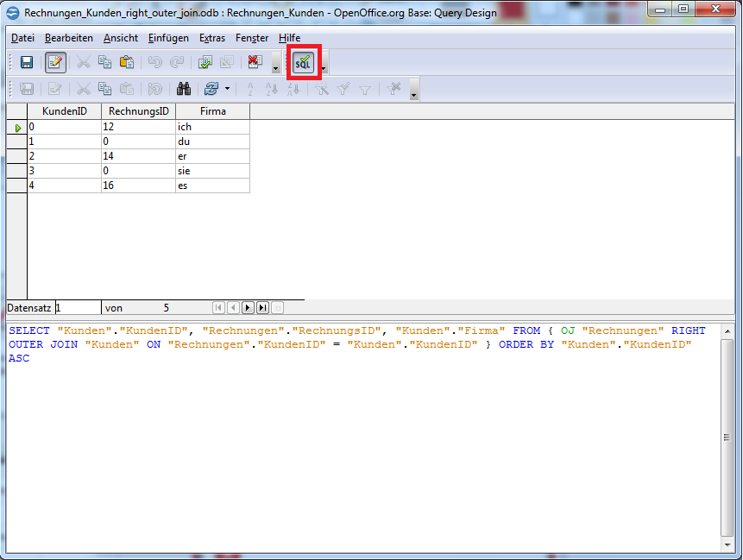This screenshot has height=560, width=743.
Task: Apply AutoFilter funnel icon
Action: [322, 89]
